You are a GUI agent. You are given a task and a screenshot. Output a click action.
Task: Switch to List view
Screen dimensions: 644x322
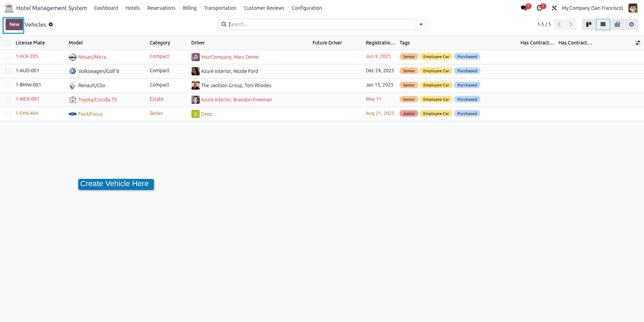(603, 24)
